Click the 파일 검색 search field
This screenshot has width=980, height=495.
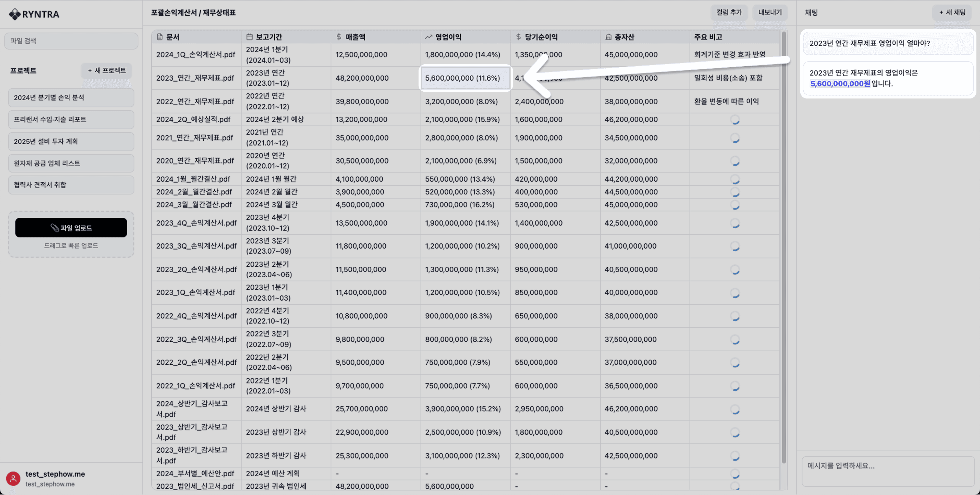coord(71,41)
